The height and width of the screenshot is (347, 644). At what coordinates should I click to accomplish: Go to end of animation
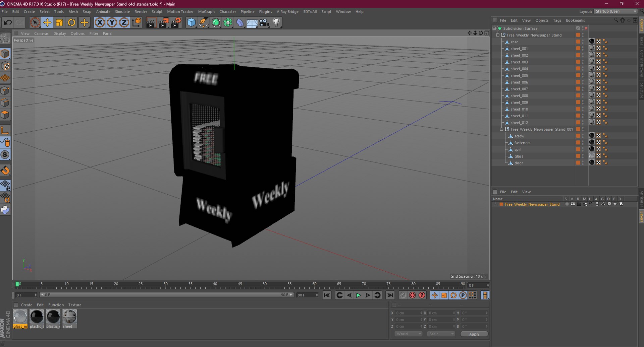[390, 295]
